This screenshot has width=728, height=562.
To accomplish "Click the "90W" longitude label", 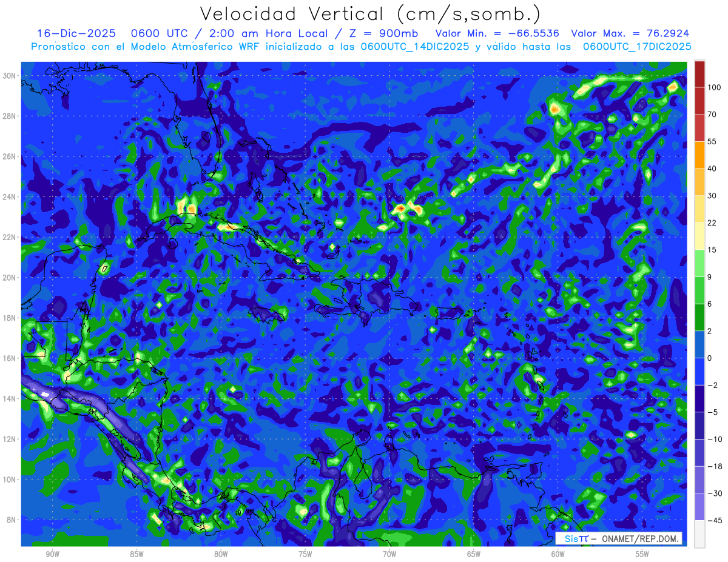I will [x=52, y=554].
